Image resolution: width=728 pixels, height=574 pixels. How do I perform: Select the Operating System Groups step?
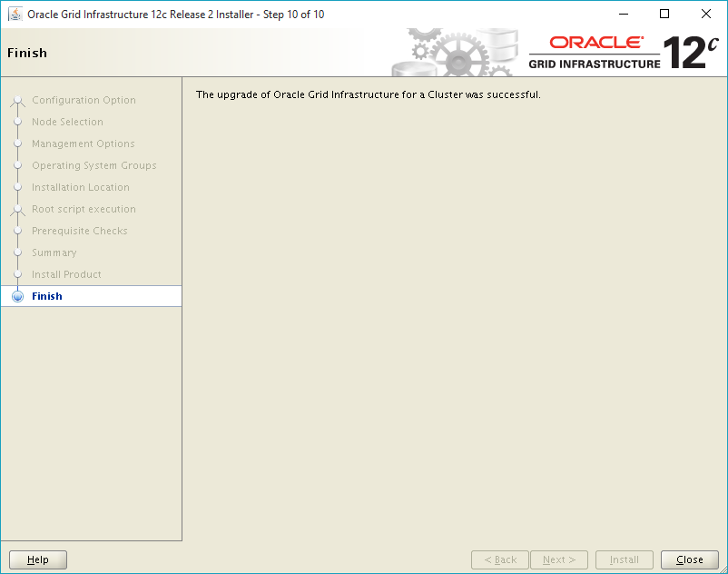94,166
